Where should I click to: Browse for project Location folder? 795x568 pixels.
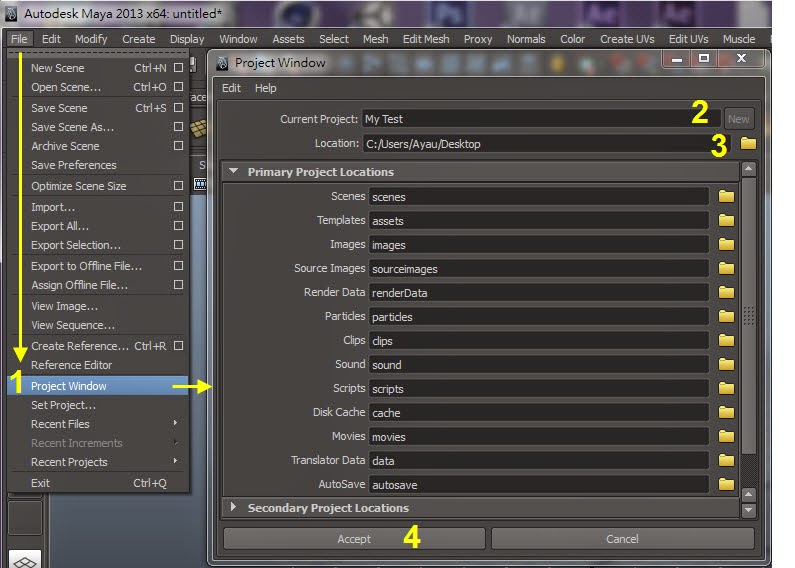point(748,144)
